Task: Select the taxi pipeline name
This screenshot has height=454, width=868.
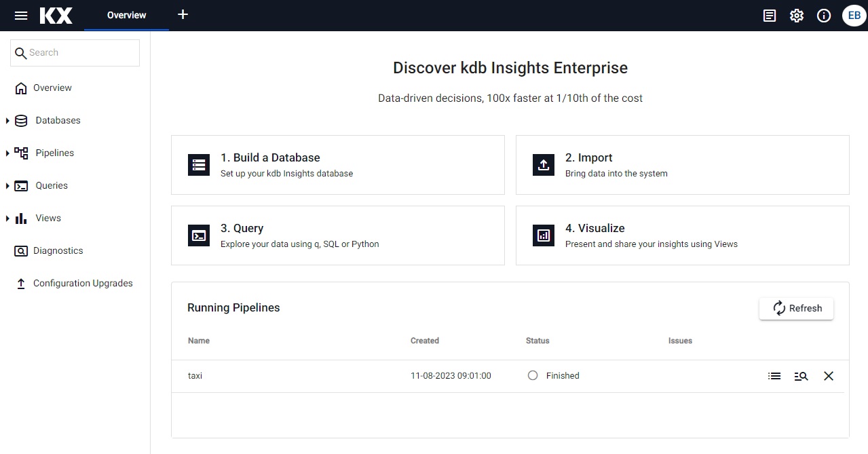Action: click(195, 376)
